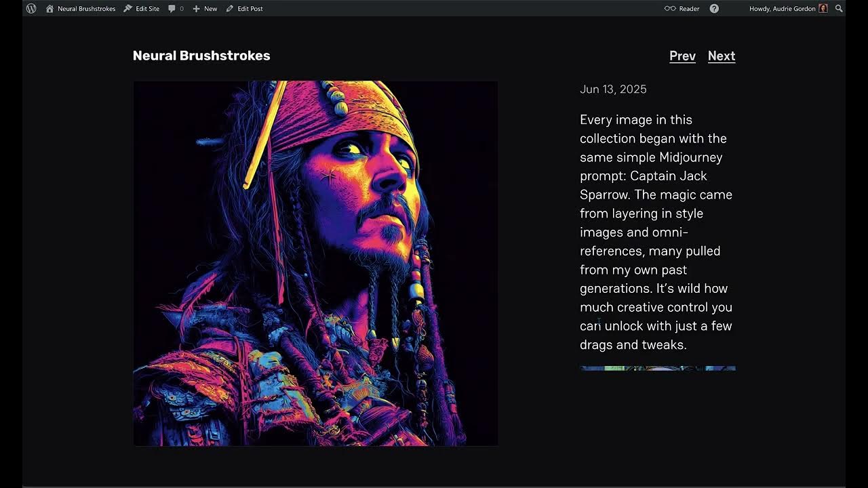Click the neon Jack Sparrow portrait image
Image resolution: width=868 pixels, height=488 pixels.
315,264
